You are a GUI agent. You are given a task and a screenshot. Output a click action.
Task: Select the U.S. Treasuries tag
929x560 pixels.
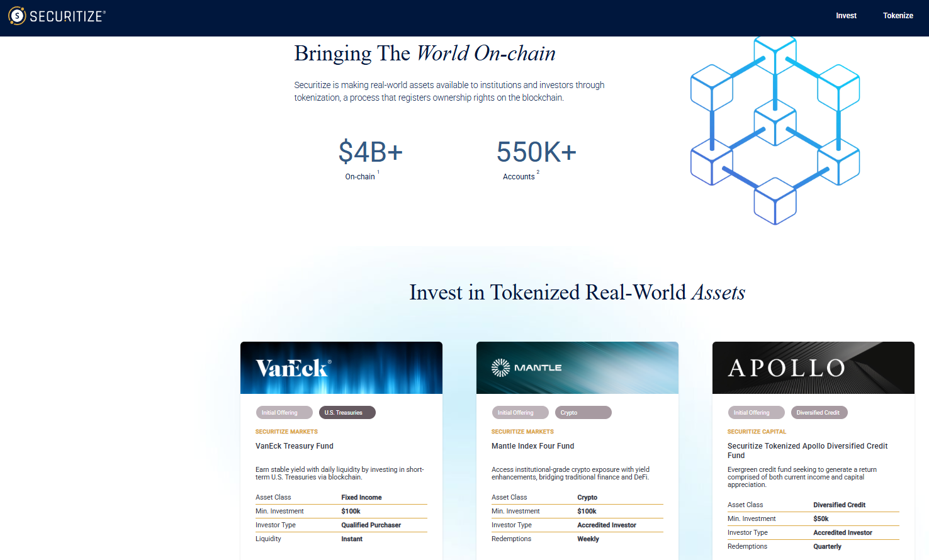(x=347, y=413)
